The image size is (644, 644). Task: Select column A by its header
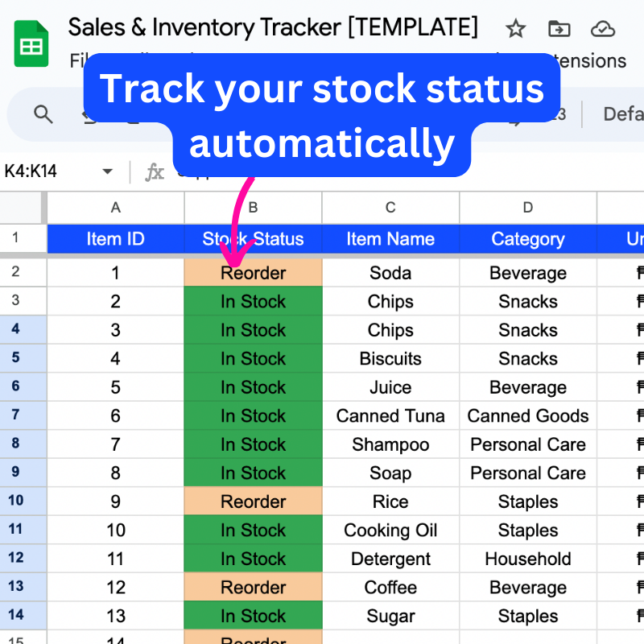tap(115, 208)
